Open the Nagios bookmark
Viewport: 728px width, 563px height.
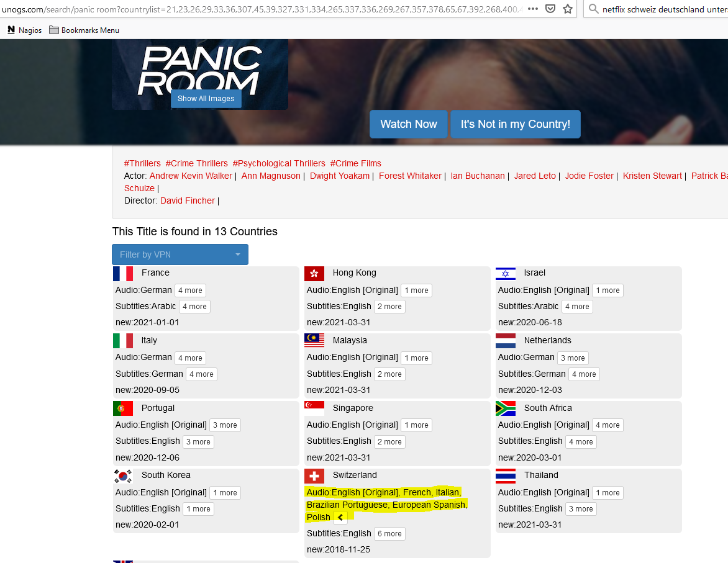click(x=25, y=30)
